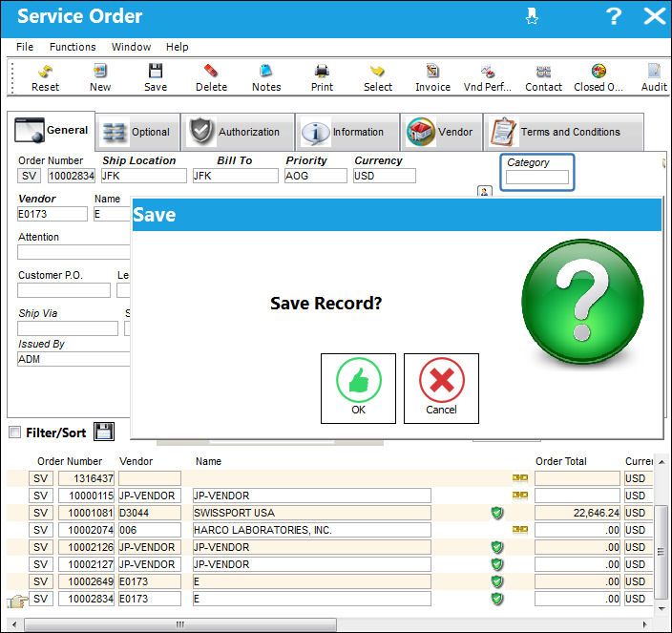
Task: Click the yellow link icon on order 1316437 row
Action: pyautogui.click(x=520, y=478)
